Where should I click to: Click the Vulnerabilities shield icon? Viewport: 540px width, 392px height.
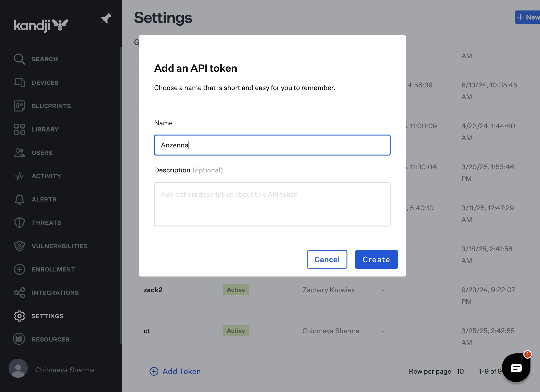point(19,246)
